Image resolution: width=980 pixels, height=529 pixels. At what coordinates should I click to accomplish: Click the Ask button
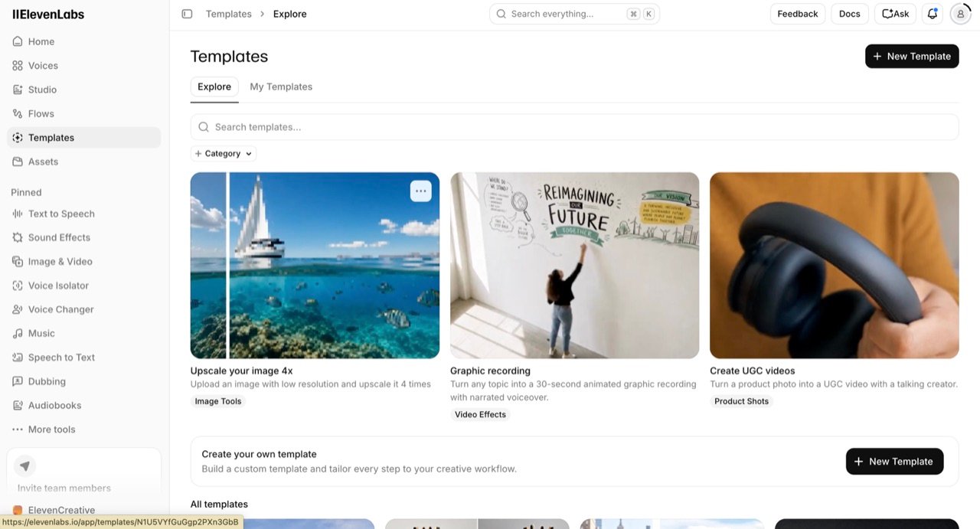pyautogui.click(x=895, y=14)
